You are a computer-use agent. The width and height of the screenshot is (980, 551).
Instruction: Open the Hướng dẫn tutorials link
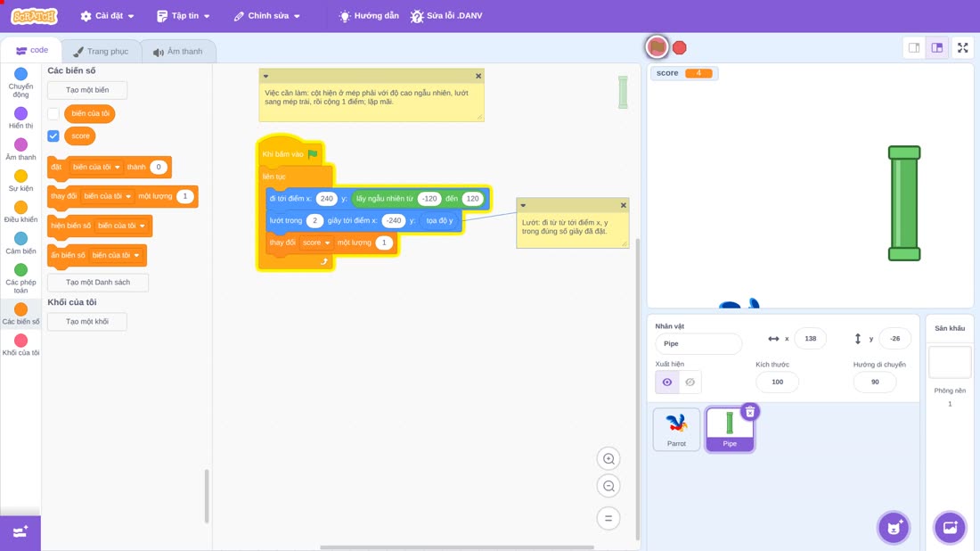(x=369, y=16)
